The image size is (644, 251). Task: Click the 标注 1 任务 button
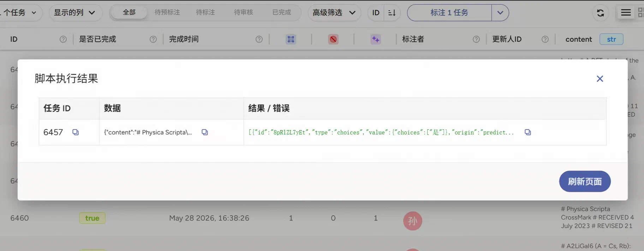[449, 13]
